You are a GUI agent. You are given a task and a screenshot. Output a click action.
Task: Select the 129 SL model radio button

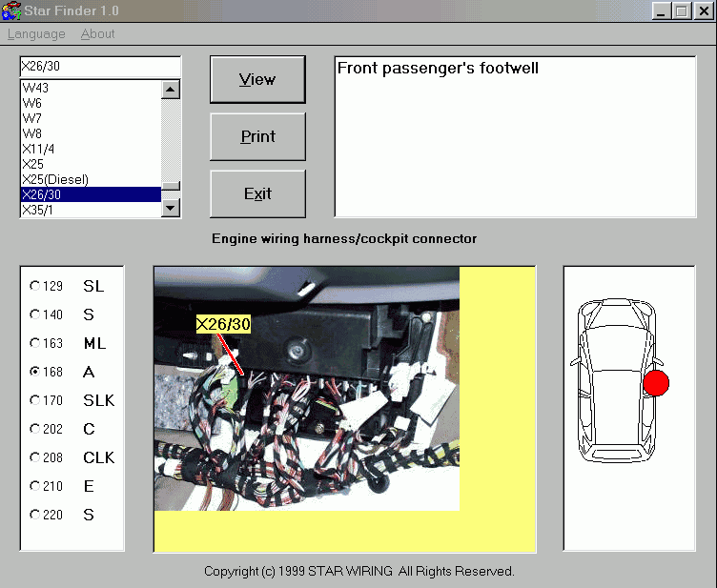(x=34, y=286)
